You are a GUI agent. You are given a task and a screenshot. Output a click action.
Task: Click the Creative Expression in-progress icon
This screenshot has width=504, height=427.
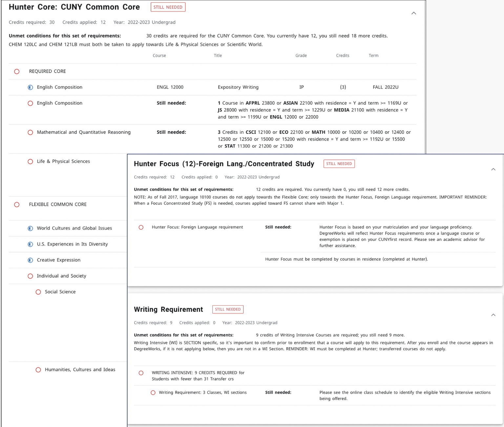click(30, 260)
